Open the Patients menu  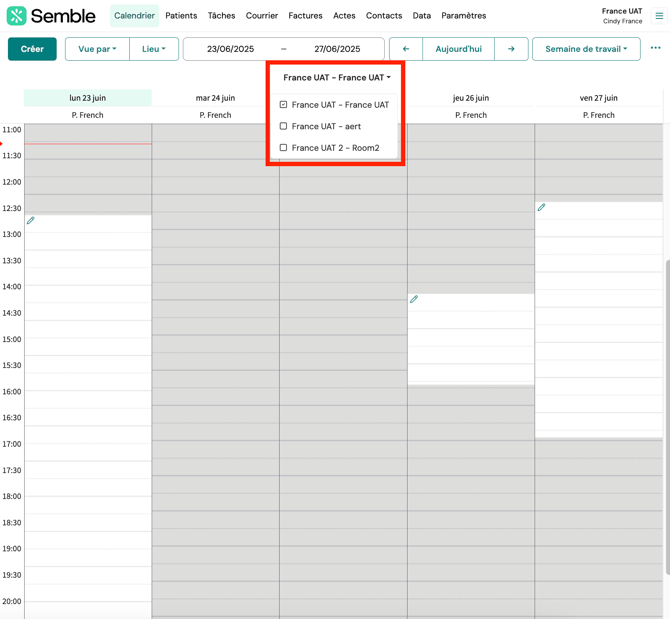(x=181, y=16)
